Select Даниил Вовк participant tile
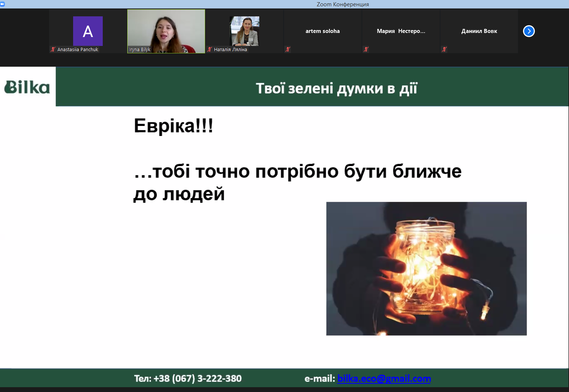 pyautogui.click(x=479, y=31)
